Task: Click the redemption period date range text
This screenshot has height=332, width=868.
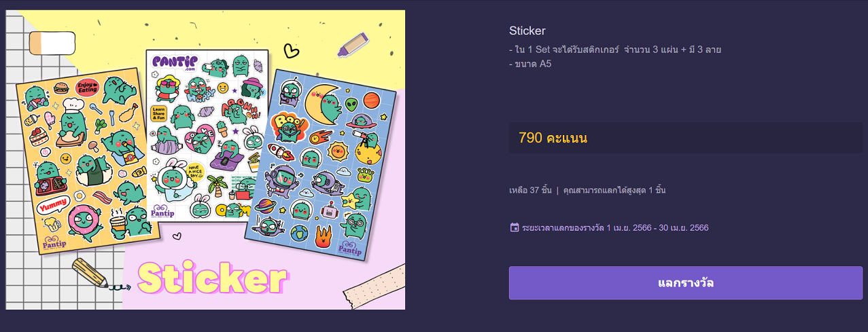Action: point(657,227)
